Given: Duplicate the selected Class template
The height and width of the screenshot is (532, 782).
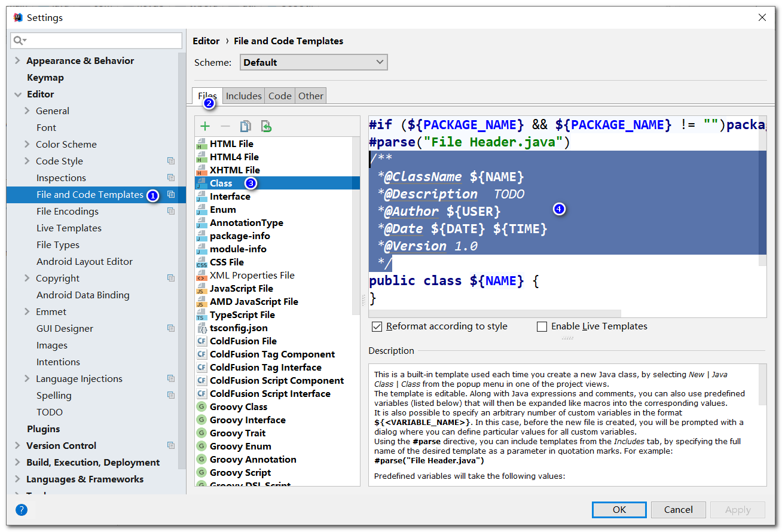Looking at the screenshot, I should [x=245, y=126].
